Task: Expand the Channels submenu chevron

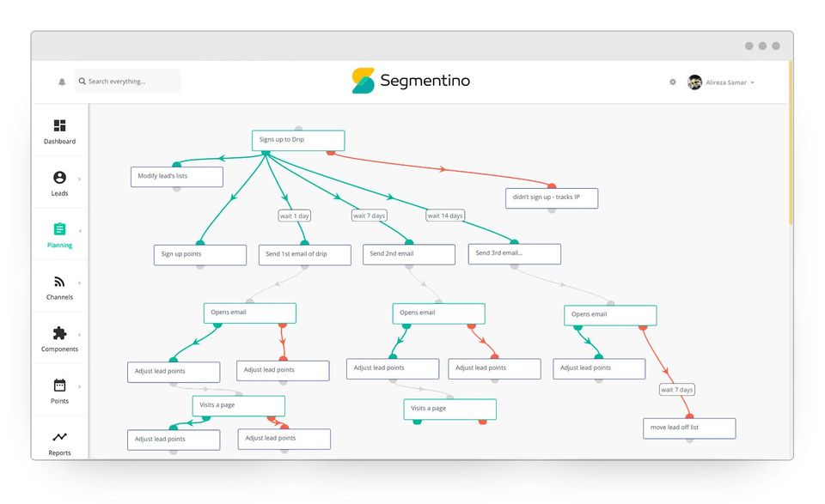Action: (80, 282)
